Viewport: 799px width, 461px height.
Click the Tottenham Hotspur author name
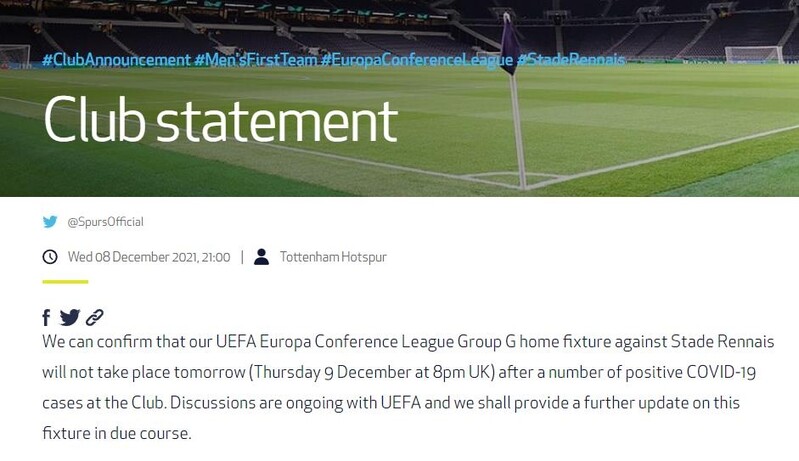click(x=333, y=257)
